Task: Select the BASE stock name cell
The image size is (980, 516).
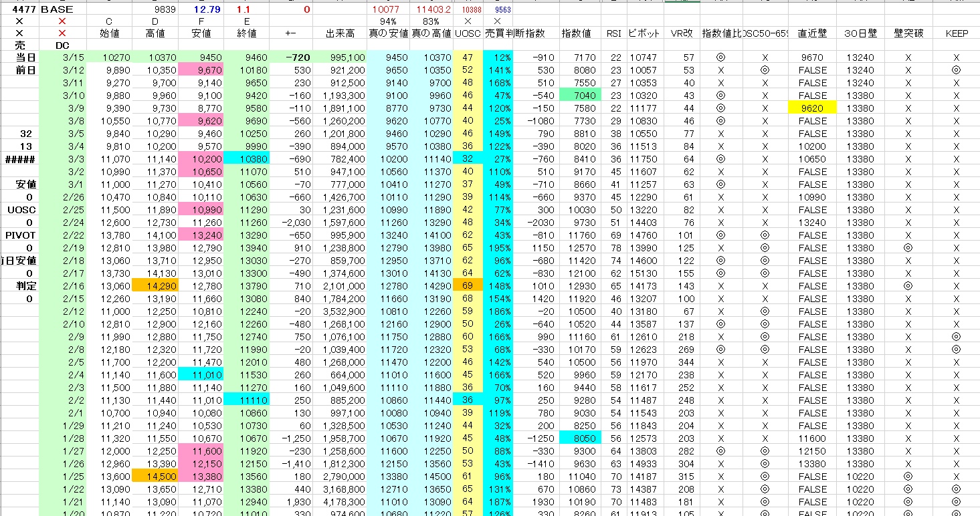Action: tap(58, 9)
